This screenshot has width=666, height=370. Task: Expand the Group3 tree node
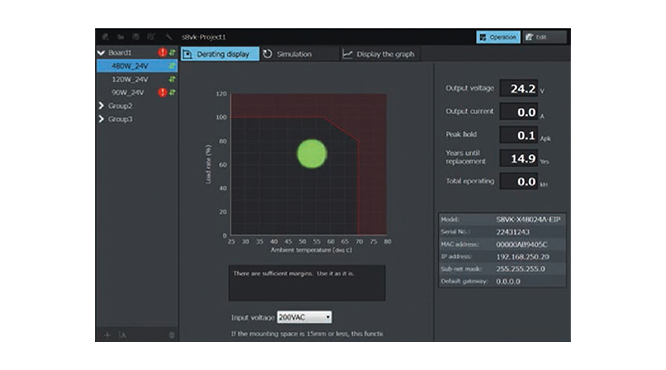click(101, 119)
